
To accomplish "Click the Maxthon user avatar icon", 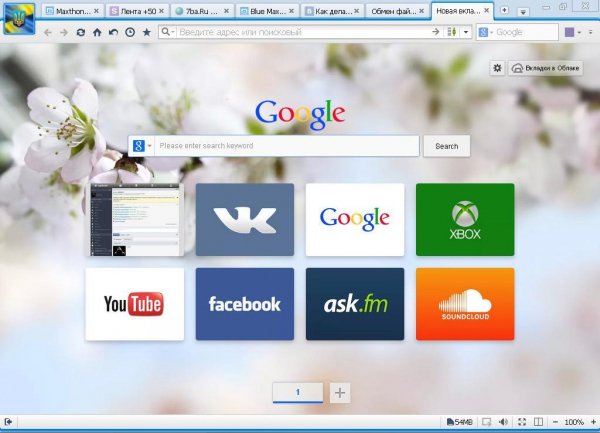I will pyautogui.click(x=19, y=18).
